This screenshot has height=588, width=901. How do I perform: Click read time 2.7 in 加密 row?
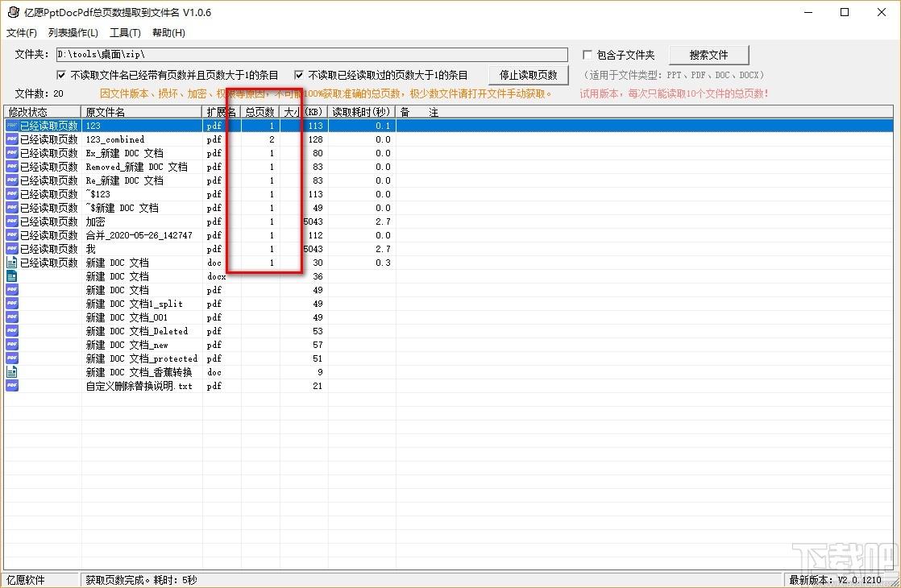point(384,222)
